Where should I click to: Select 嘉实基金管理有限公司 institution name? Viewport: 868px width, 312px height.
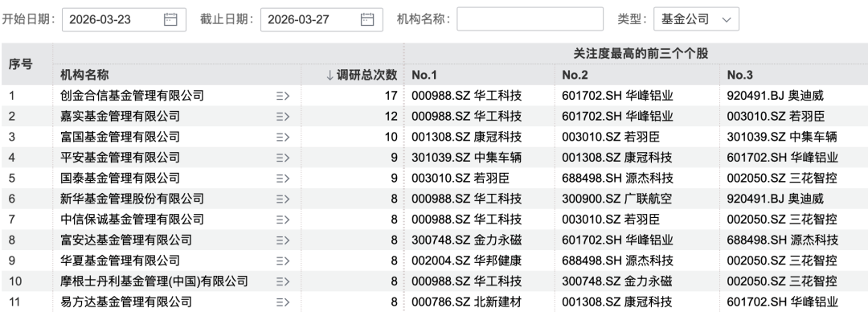(x=120, y=117)
